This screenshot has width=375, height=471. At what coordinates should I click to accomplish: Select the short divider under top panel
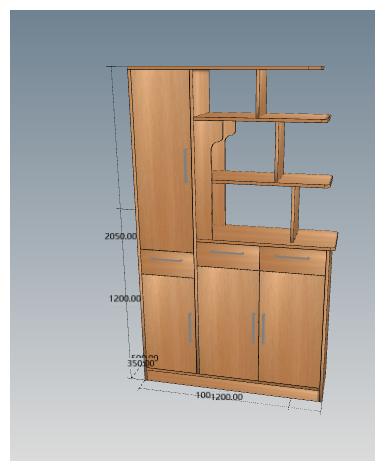[262, 93]
